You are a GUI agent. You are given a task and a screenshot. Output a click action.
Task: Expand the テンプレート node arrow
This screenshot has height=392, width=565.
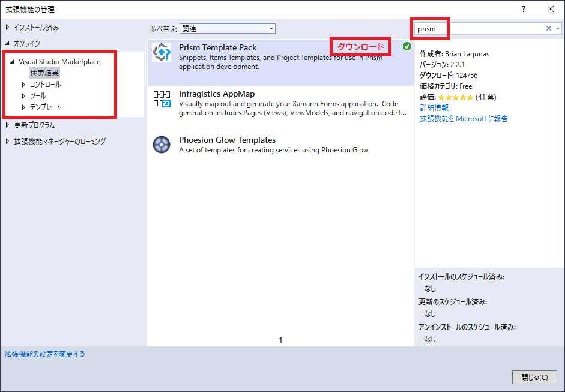click(x=23, y=107)
